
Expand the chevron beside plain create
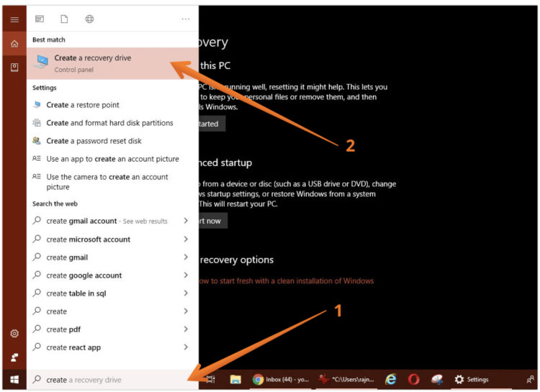point(186,311)
